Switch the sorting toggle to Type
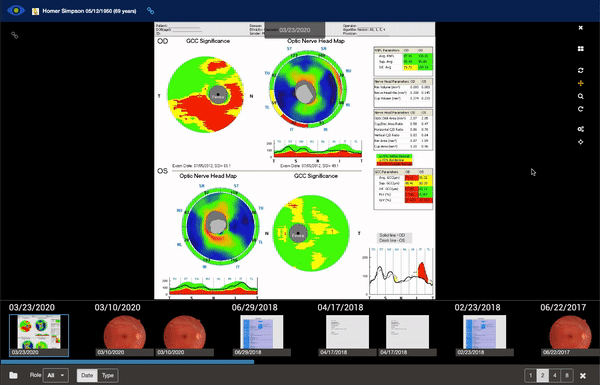 pyautogui.click(x=108, y=375)
